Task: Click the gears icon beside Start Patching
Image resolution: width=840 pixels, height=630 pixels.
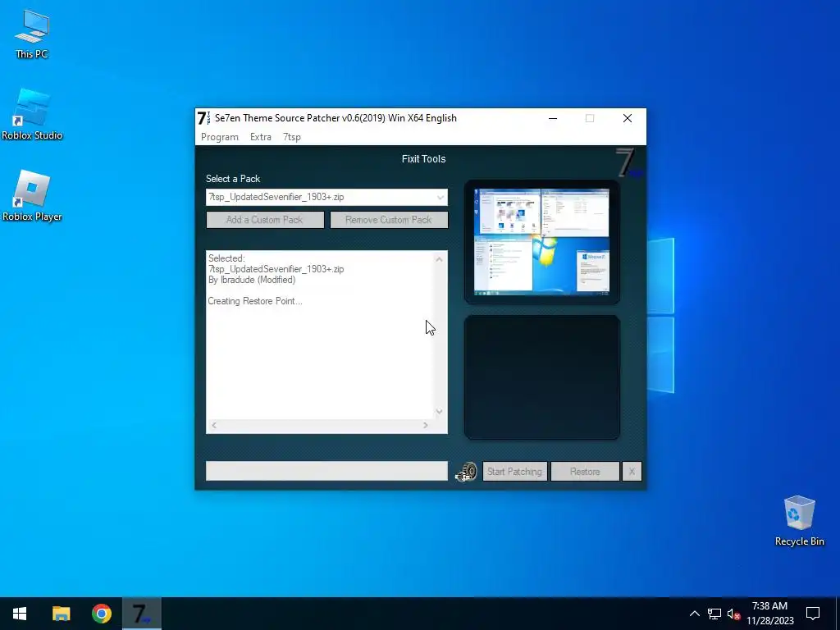Action: pyautogui.click(x=466, y=472)
